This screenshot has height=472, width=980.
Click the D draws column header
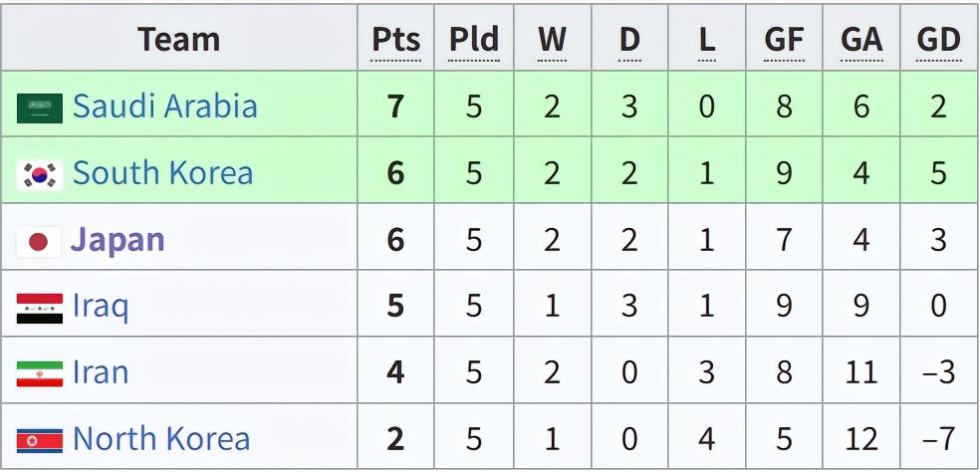(x=629, y=39)
